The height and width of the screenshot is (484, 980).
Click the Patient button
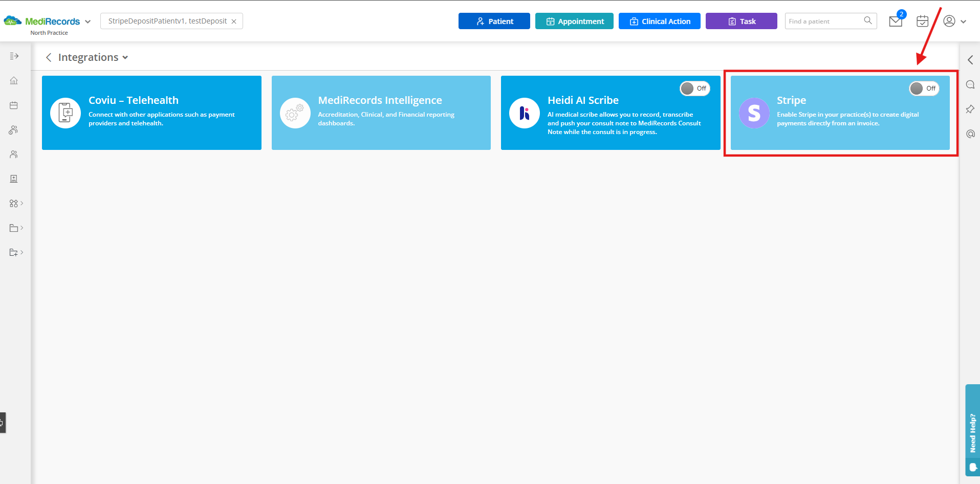[x=494, y=21]
